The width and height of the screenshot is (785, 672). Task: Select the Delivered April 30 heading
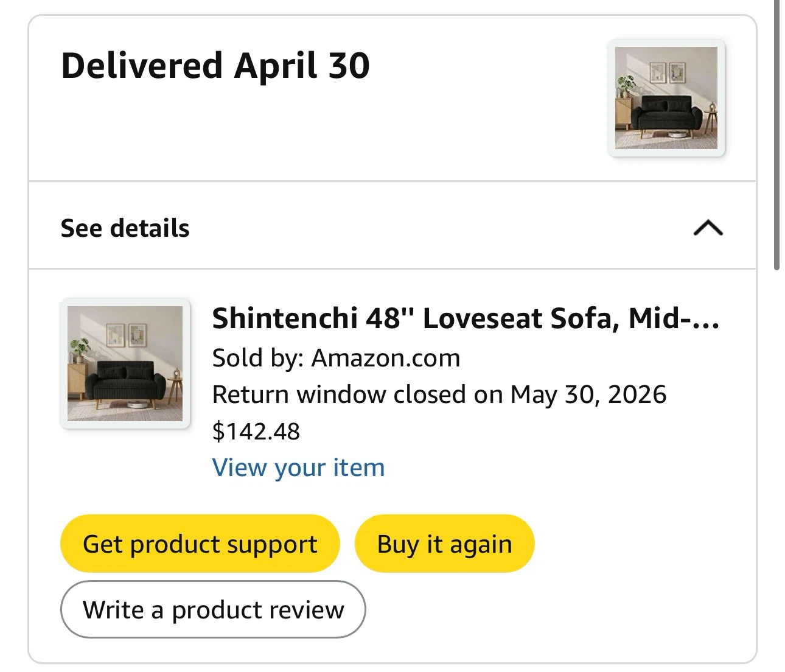tap(215, 66)
